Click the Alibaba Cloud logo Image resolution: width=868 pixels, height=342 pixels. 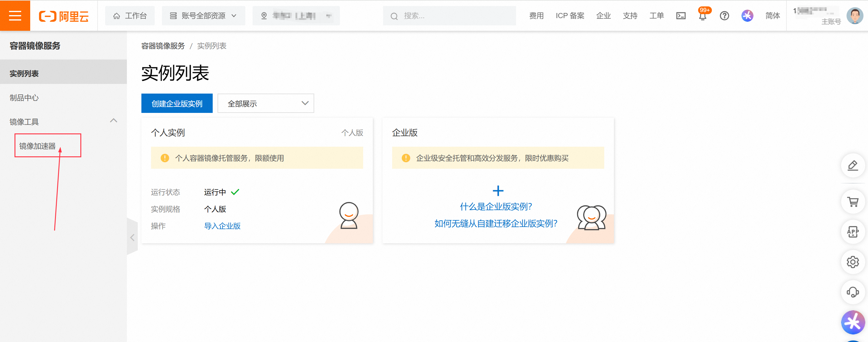(x=63, y=15)
